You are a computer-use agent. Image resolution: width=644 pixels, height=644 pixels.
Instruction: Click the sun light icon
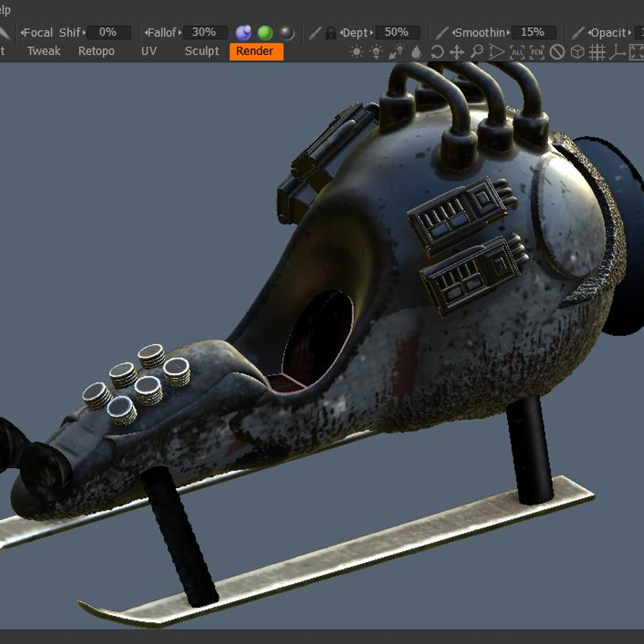(356, 52)
